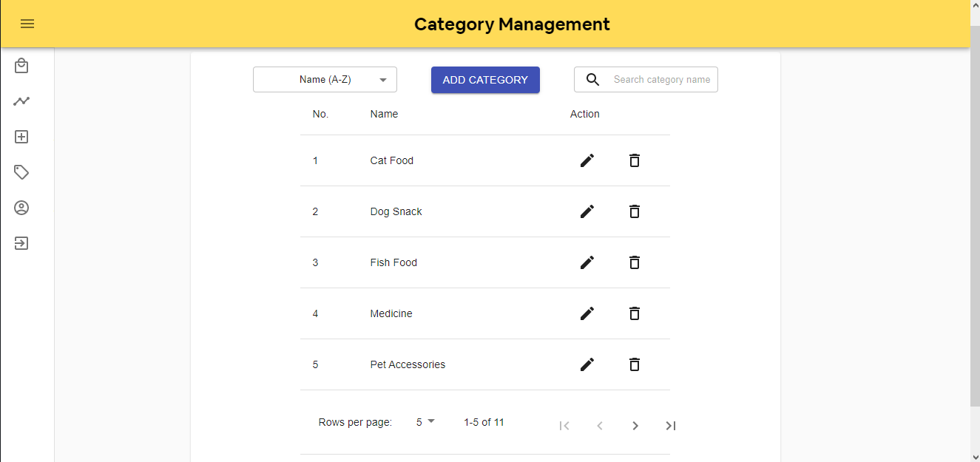Click the logout icon in sidebar

pos(21,242)
